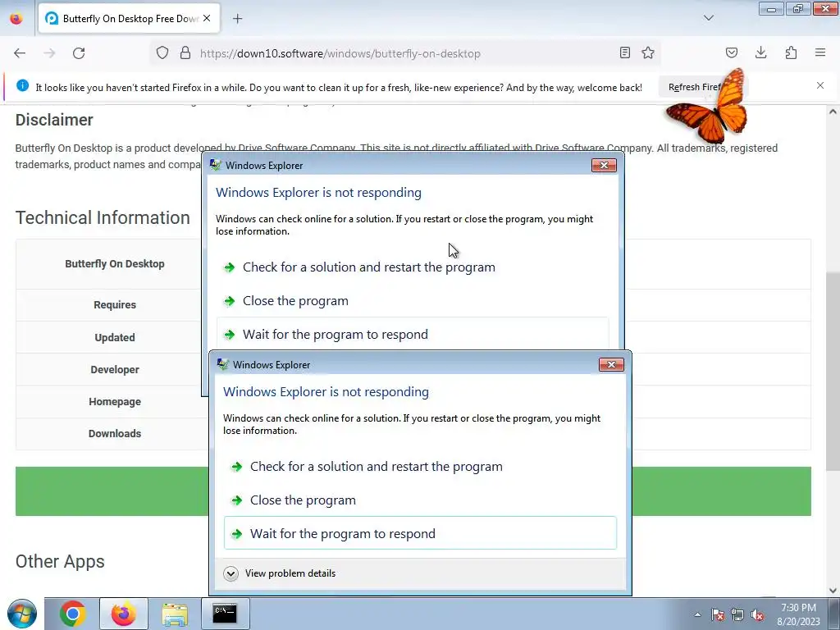Choose Close the program in front dialog
The image size is (840, 630).
pos(421,500)
